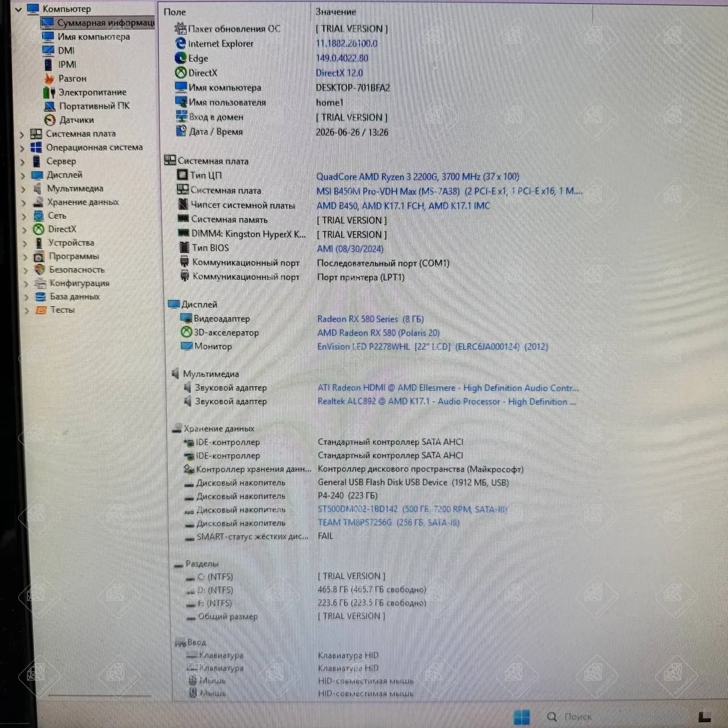
Task: Expand the Сервер tree node
Action: 23,162
